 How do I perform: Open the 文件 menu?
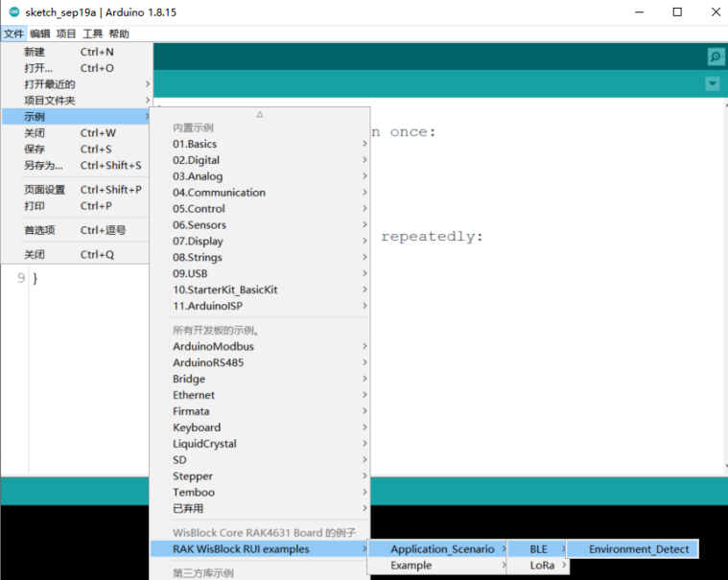click(x=13, y=34)
